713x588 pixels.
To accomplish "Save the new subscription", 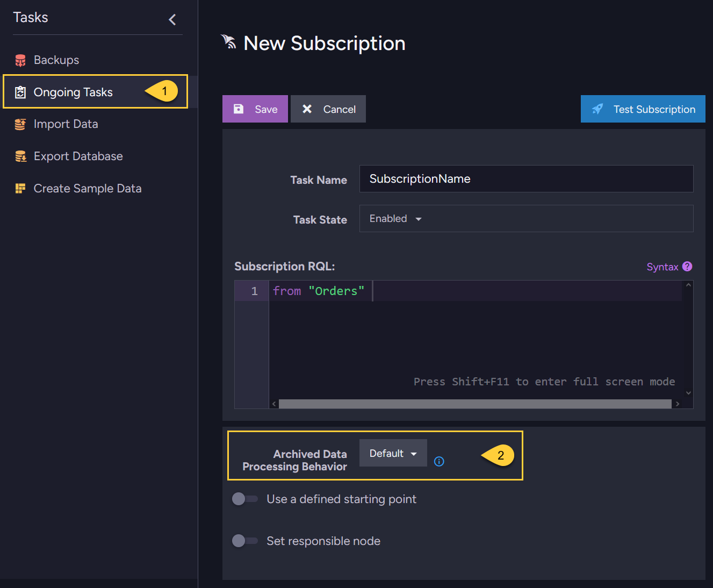I will click(x=255, y=109).
